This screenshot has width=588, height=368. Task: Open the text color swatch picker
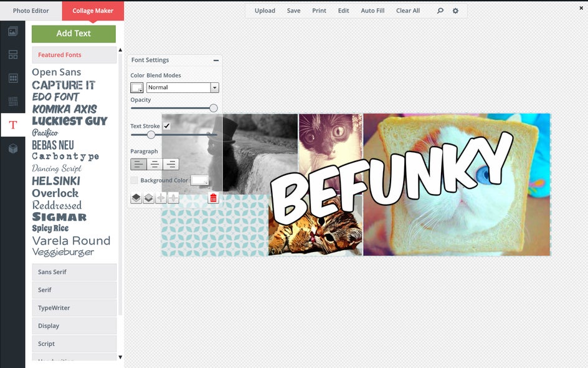137,87
